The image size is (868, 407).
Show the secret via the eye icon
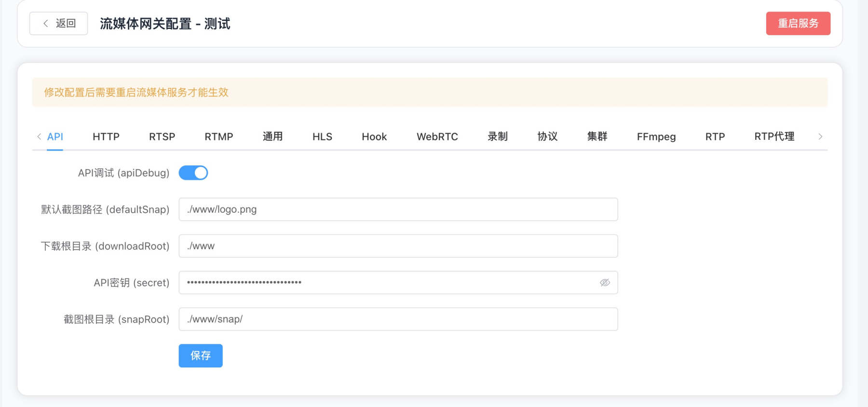(x=605, y=283)
